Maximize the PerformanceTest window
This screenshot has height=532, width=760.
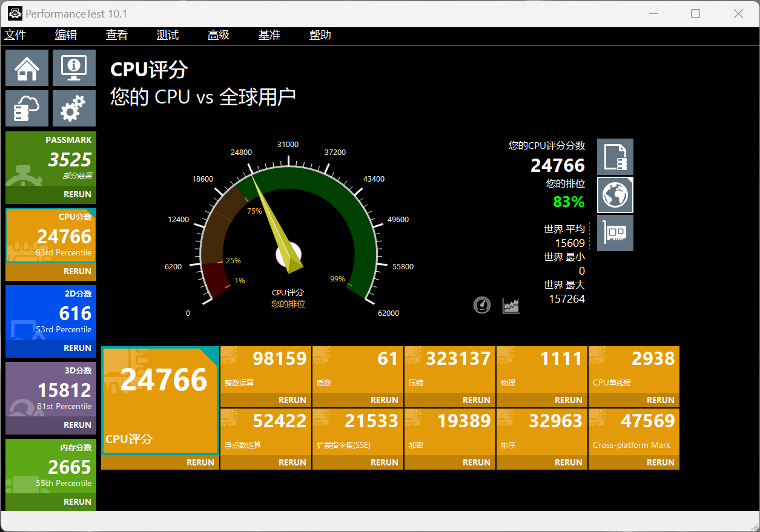coord(696,13)
